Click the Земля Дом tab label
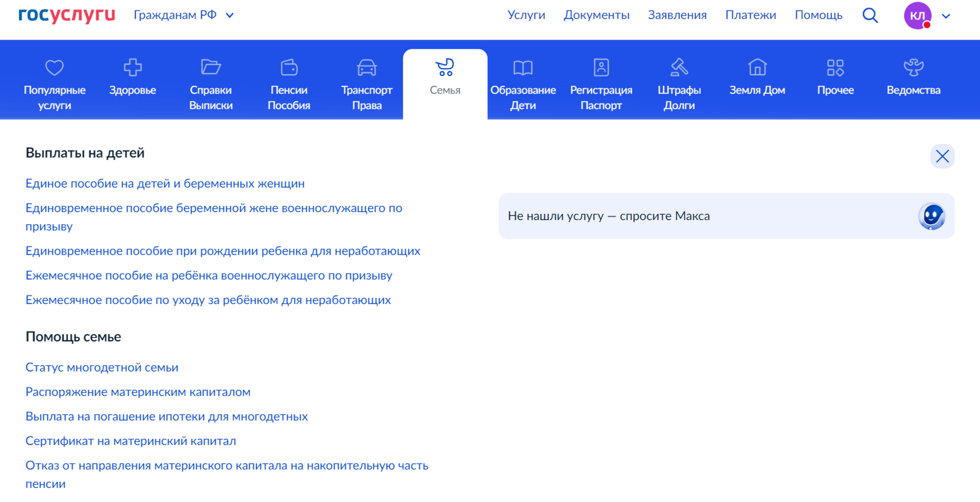 pyautogui.click(x=757, y=90)
